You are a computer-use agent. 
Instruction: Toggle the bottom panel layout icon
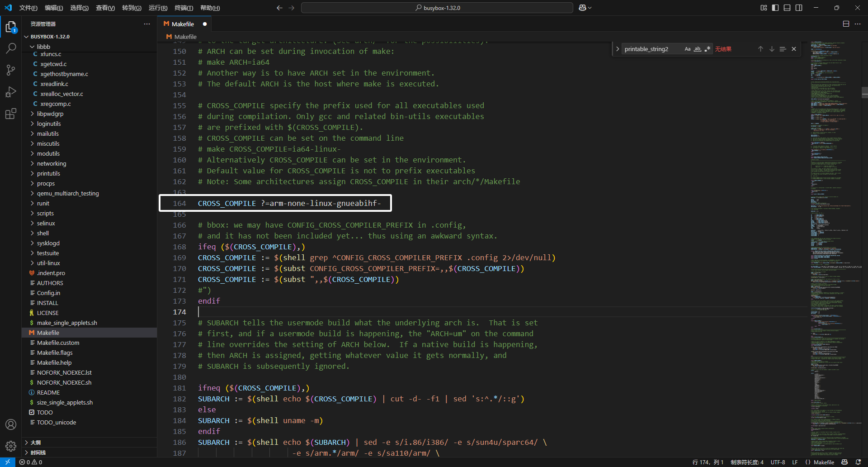pyautogui.click(x=787, y=8)
